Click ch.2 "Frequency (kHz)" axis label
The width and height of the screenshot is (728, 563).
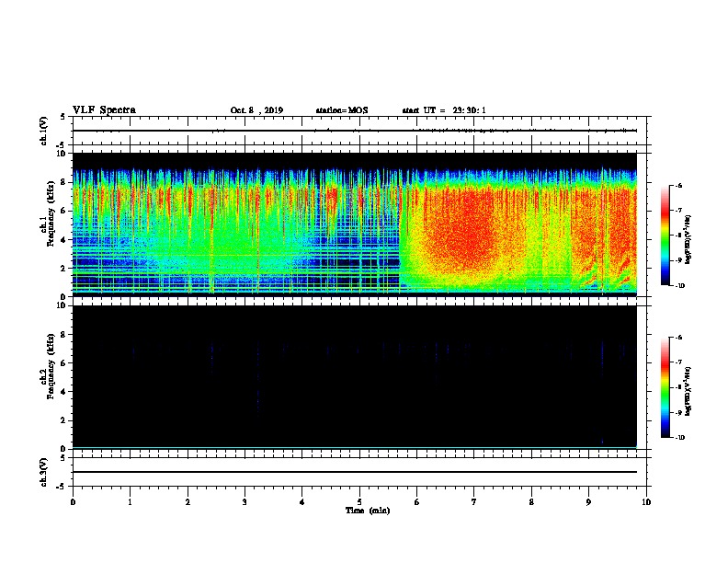point(51,366)
